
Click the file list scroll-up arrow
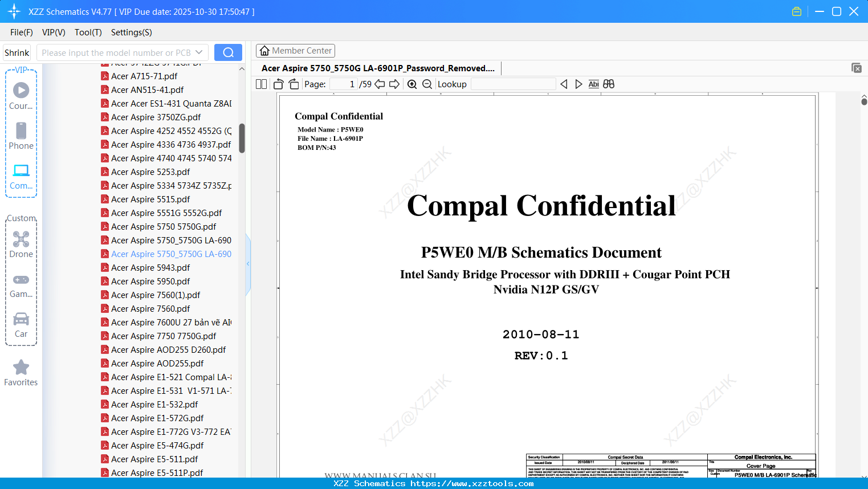tap(242, 69)
